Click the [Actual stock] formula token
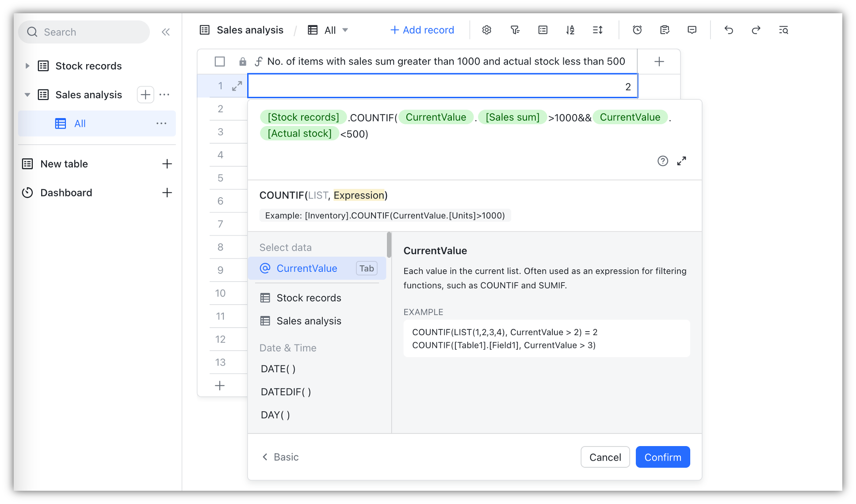856x504 pixels. pyautogui.click(x=299, y=134)
